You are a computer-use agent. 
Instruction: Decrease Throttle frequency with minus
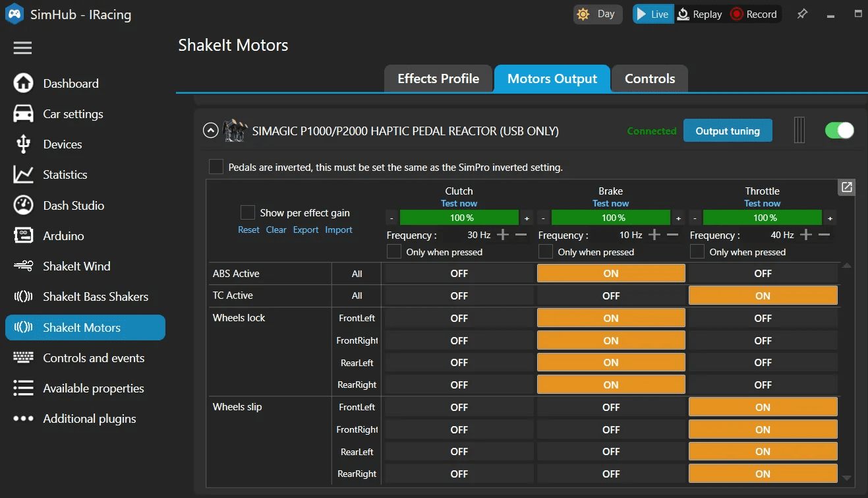click(x=824, y=235)
